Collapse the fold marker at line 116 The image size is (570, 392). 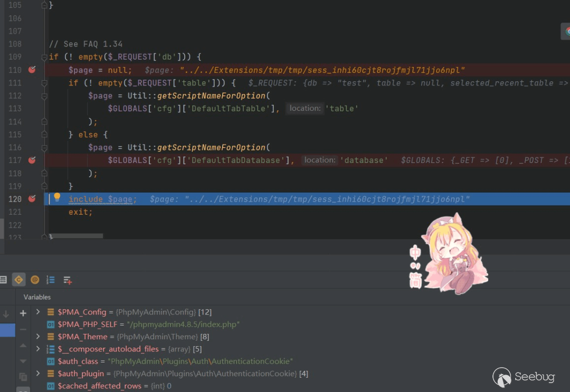point(44,148)
